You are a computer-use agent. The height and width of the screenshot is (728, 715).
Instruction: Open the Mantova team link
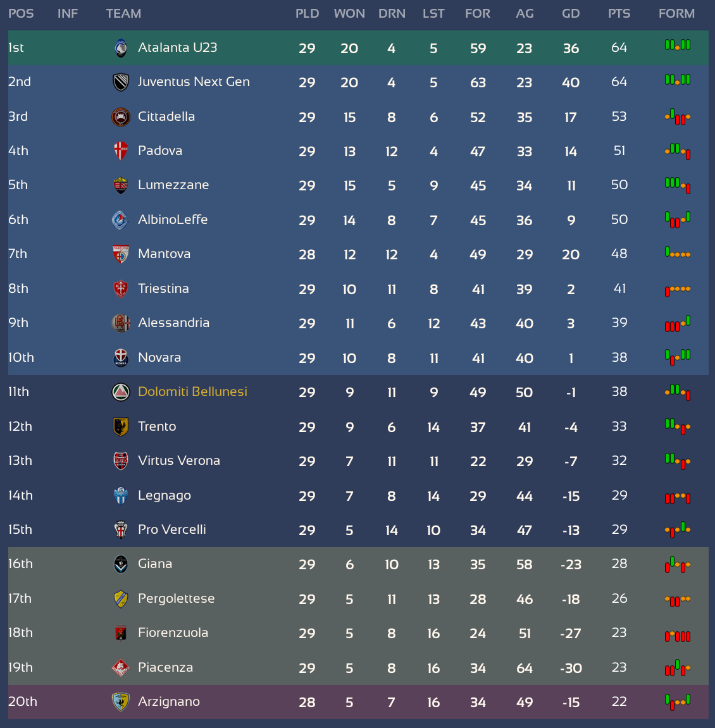[164, 254]
